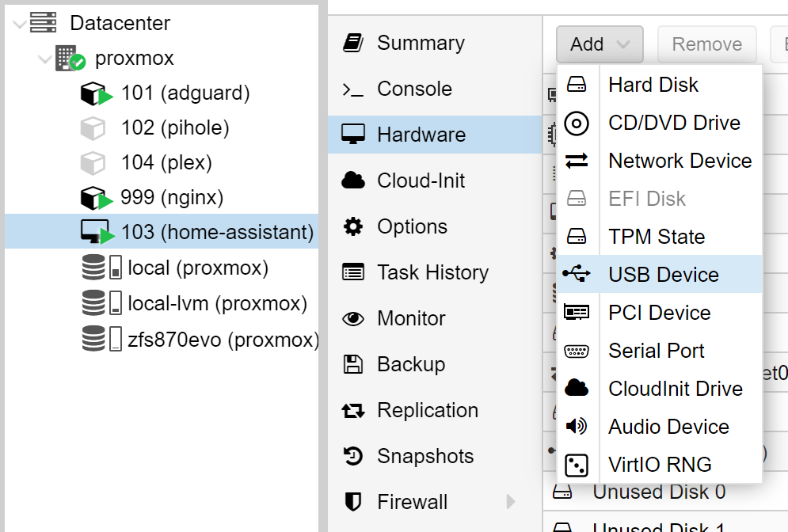
Task: Open the Backup section
Action: point(411,364)
